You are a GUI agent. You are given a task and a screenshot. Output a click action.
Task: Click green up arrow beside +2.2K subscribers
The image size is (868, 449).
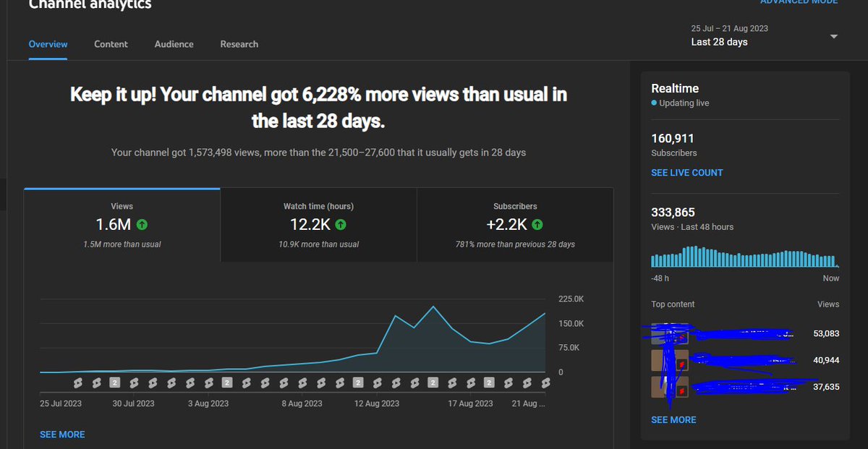pos(537,224)
